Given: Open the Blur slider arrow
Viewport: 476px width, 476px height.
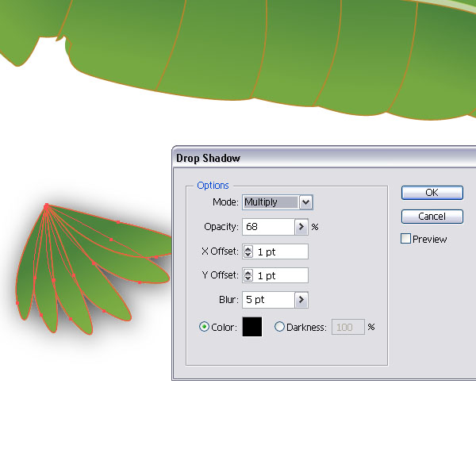Looking at the screenshot, I should pos(301,300).
